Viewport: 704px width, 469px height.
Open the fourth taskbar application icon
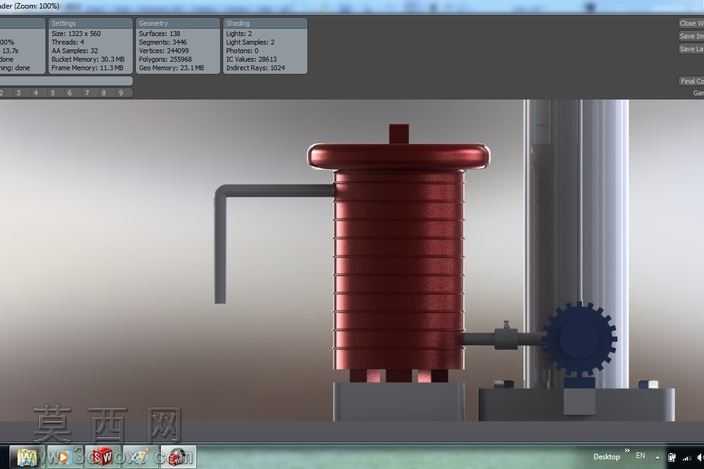tap(141, 457)
